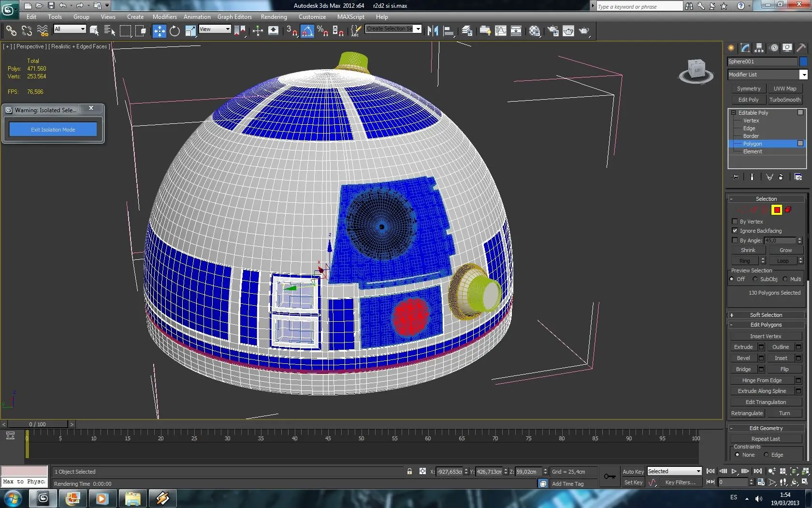The image size is (812, 508).
Task: Click the Grow selection button
Action: 785,250
